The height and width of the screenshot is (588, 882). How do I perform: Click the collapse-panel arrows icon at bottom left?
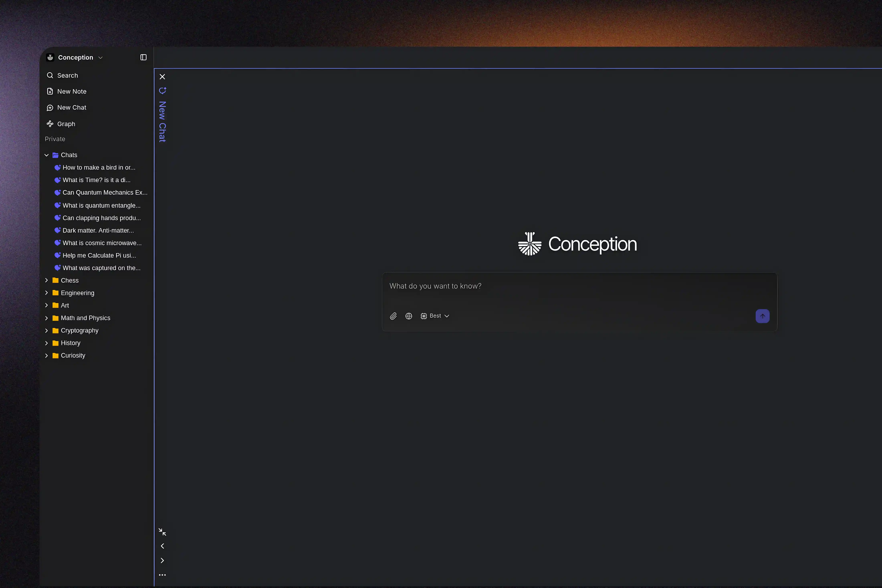pos(162,532)
